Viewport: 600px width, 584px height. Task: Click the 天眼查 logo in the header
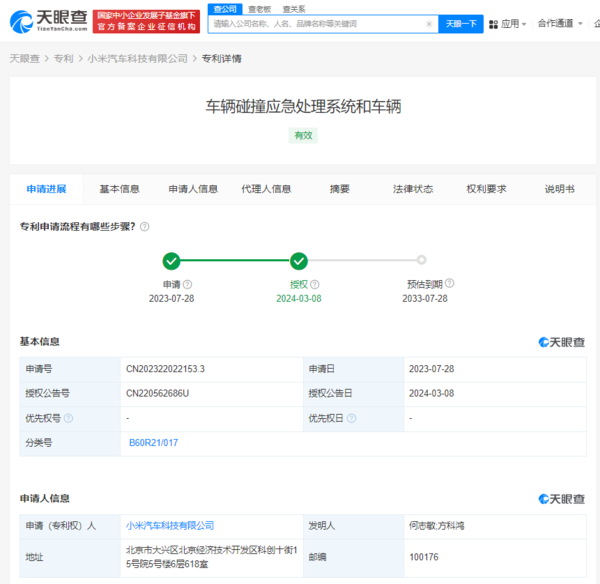[x=44, y=21]
